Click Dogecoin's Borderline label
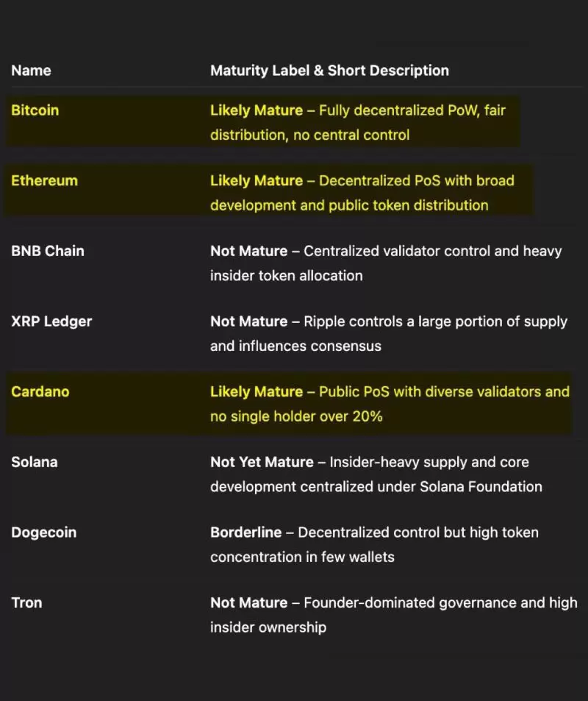The width and height of the screenshot is (588, 701). pos(245,532)
